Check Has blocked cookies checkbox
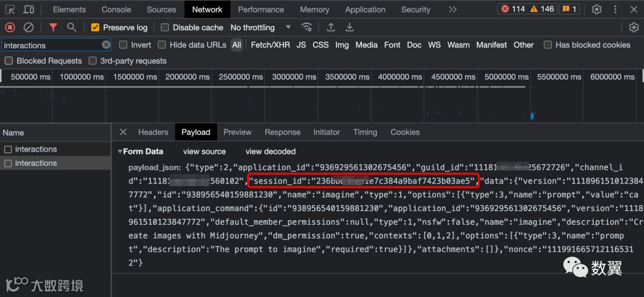The image size is (644, 297). point(547,45)
